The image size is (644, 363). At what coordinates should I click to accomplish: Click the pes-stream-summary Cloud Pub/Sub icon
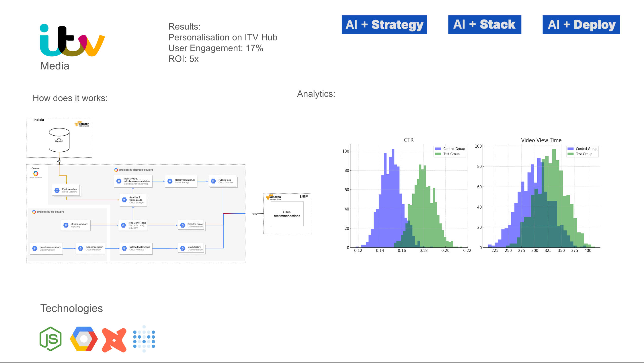(x=35, y=249)
